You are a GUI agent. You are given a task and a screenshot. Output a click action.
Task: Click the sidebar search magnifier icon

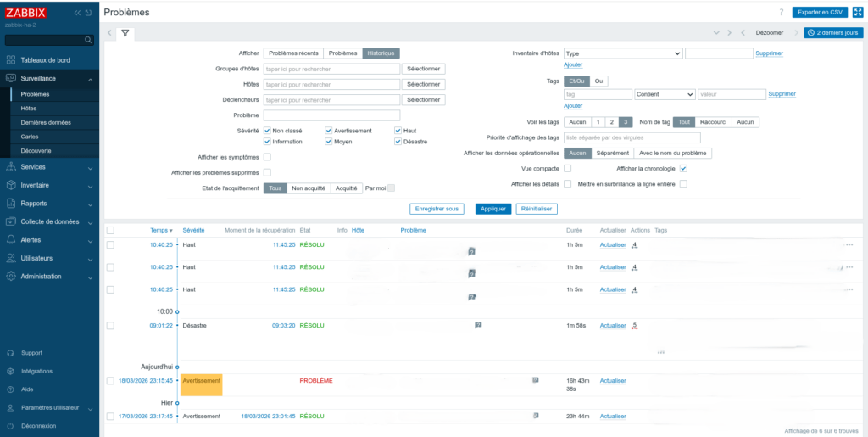click(88, 40)
